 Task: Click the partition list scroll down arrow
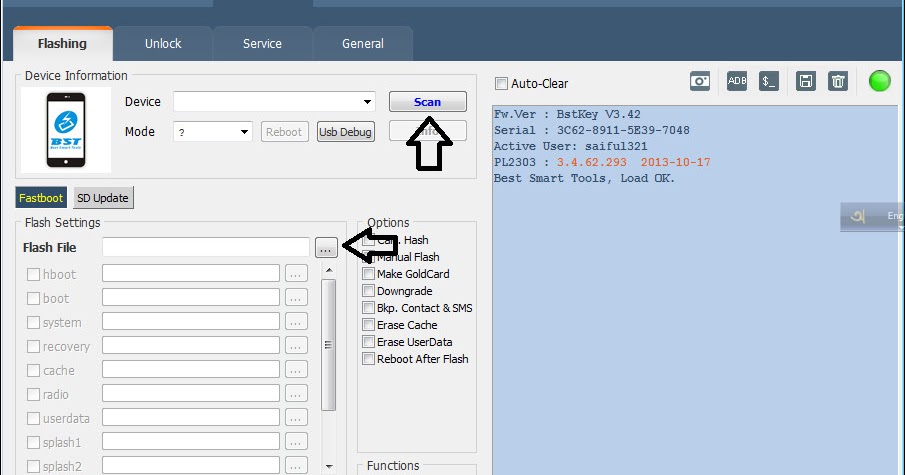(329, 466)
